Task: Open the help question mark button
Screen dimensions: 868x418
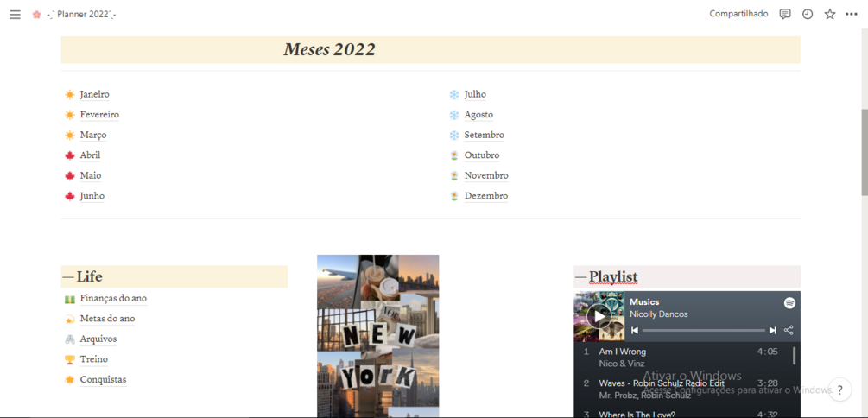Action: pos(839,389)
